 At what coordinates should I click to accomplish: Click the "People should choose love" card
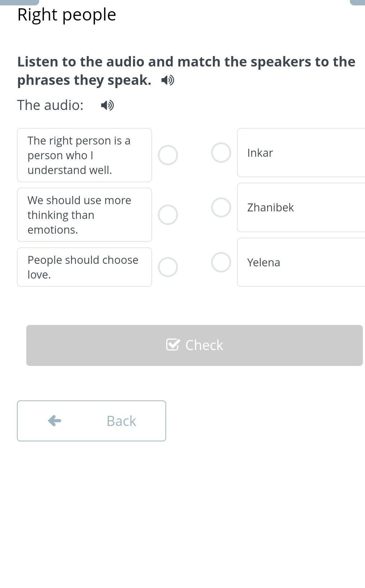click(x=85, y=267)
